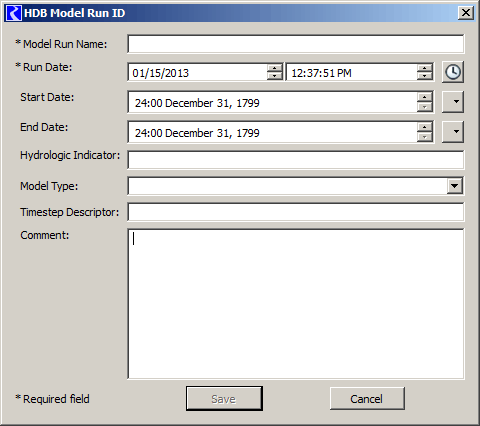Image resolution: width=480 pixels, height=426 pixels.
Task: Step the End Date value down
Action: pos(424,137)
